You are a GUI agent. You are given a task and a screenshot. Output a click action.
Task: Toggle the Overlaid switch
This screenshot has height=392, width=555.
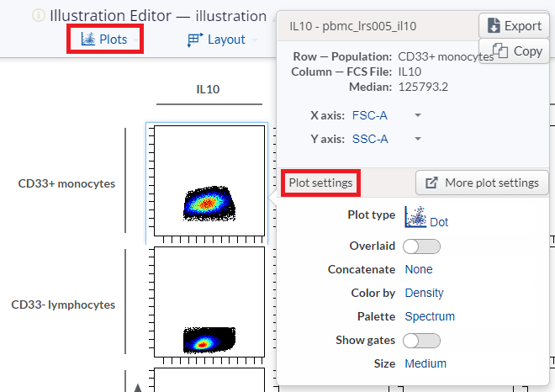[421, 246]
